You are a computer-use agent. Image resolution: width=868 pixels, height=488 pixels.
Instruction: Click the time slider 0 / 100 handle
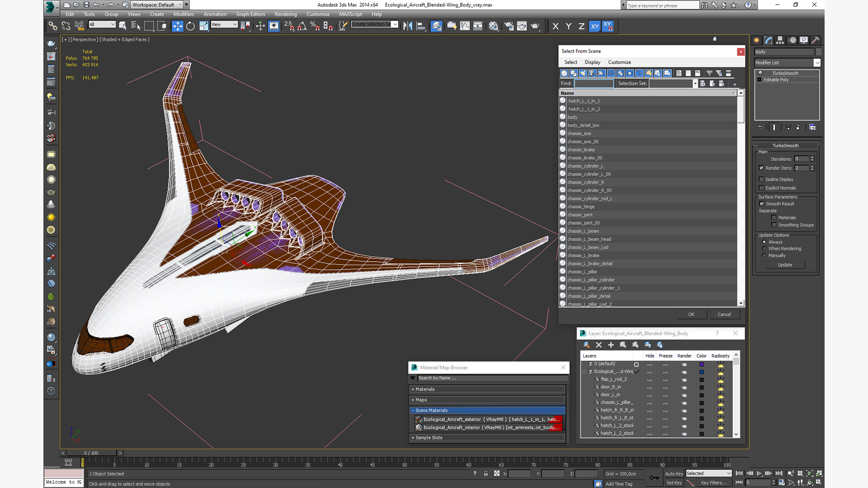91,453
